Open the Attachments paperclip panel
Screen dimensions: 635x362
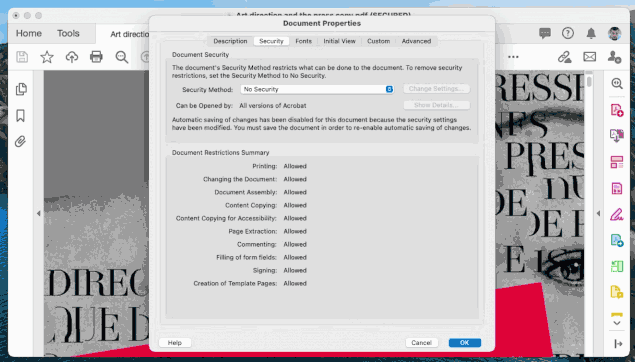[x=20, y=141]
